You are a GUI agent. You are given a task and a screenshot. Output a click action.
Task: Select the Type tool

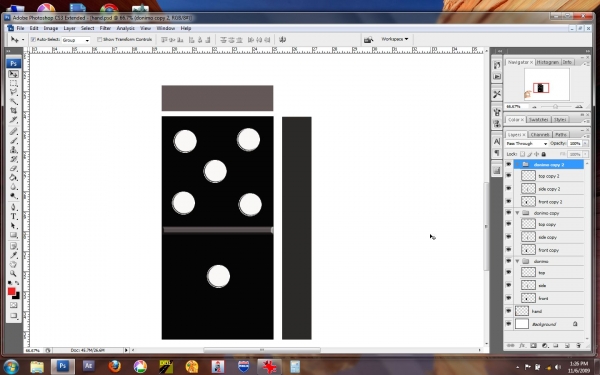(x=13, y=216)
